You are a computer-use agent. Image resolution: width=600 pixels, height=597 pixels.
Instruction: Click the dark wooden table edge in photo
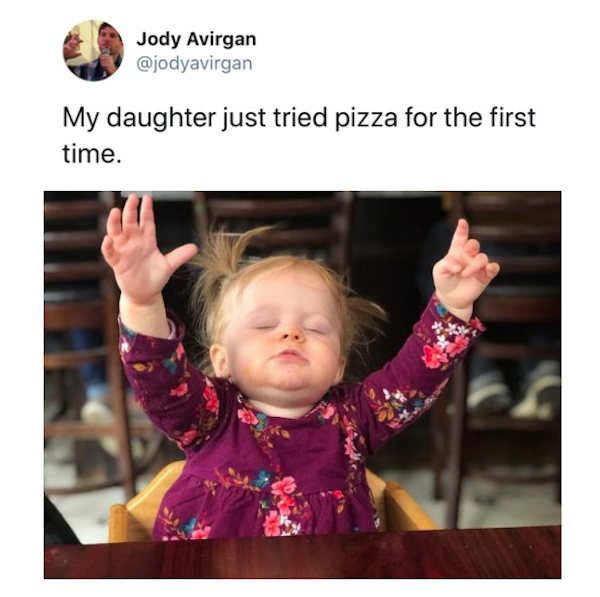coord(302,555)
